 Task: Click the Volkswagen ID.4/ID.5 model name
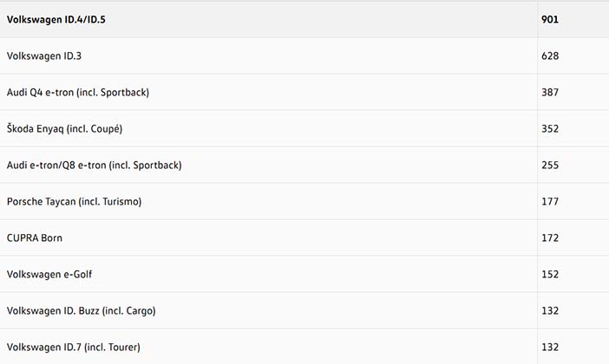click(62, 18)
